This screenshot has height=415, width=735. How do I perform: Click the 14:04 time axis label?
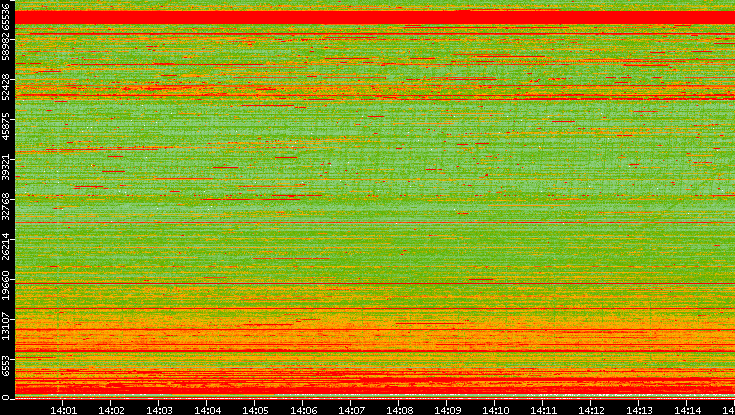point(207,410)
